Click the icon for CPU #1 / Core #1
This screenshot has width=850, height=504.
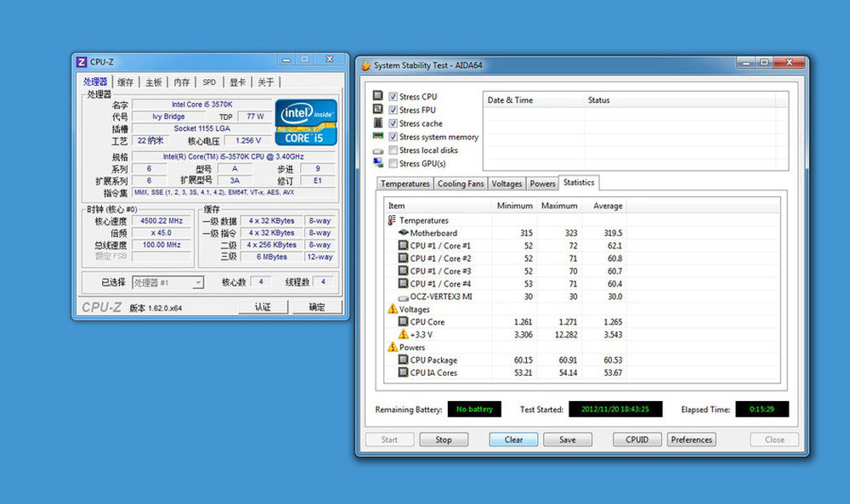[403, 245]
